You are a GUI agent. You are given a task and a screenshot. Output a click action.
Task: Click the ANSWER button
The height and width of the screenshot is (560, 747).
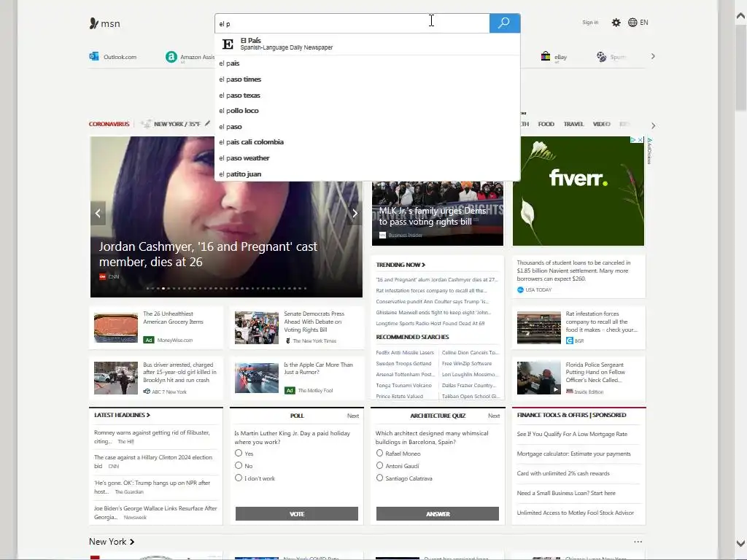(438, 514)
